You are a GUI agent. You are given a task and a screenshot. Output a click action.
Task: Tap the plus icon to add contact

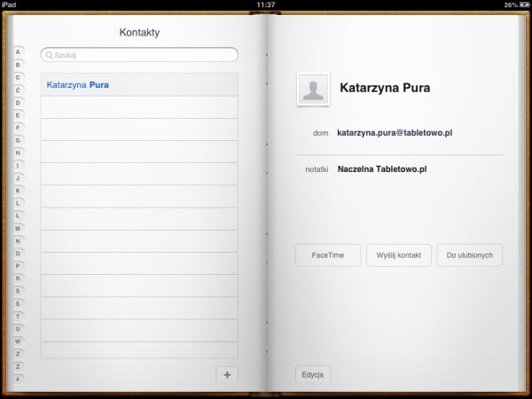tap(227, 375)
